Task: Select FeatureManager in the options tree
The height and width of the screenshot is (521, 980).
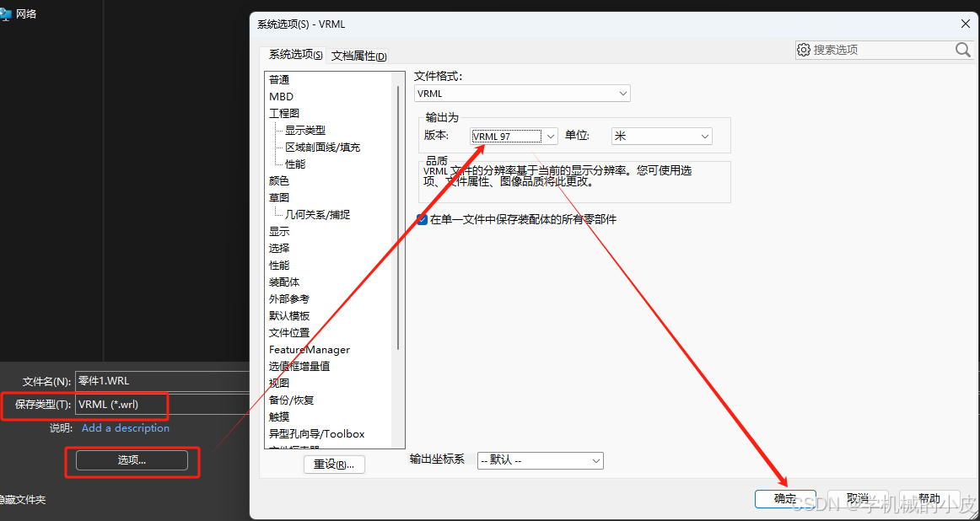Action: [310, 350]
